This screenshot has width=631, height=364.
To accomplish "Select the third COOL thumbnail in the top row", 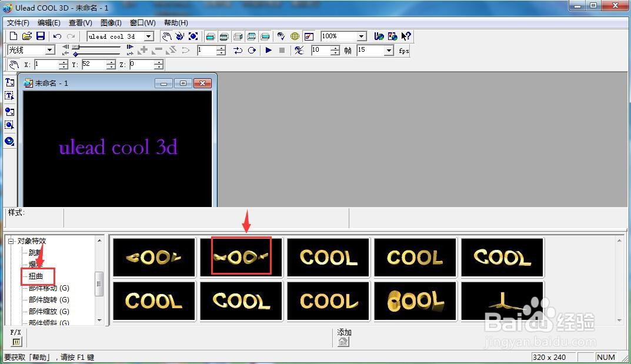I will (x=328, y=257).
